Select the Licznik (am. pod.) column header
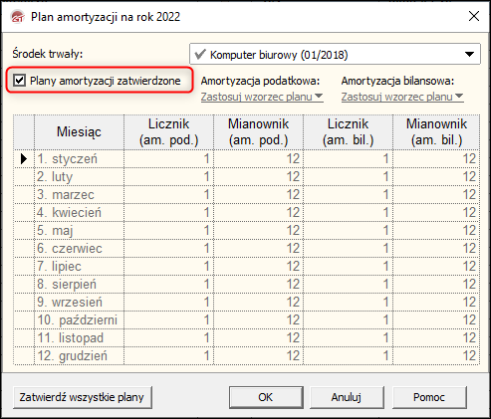 click(169, 132)
